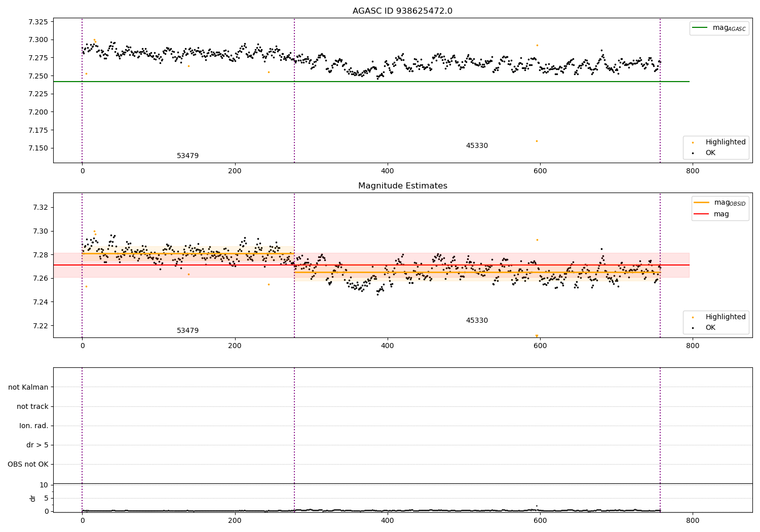
Task: Click the 'dr' axis label
Action: pos(33,499)
